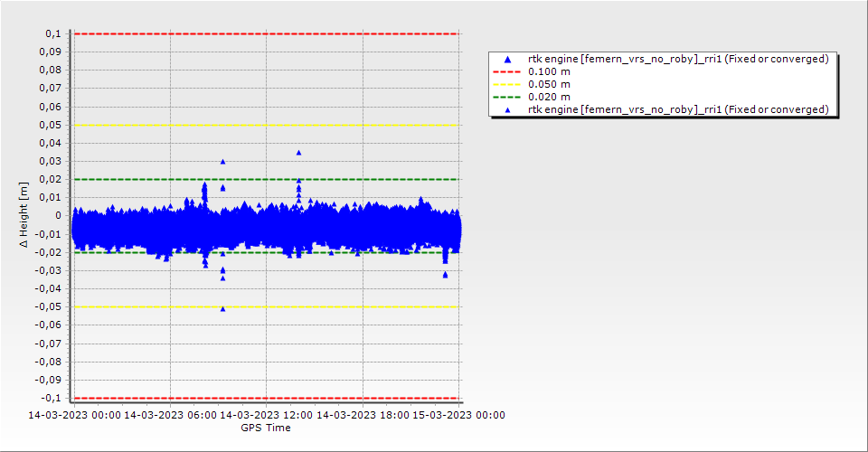Select the 0.020 m legend label
The width and height of the screenshot is (868, 452).
click(550, 97)
